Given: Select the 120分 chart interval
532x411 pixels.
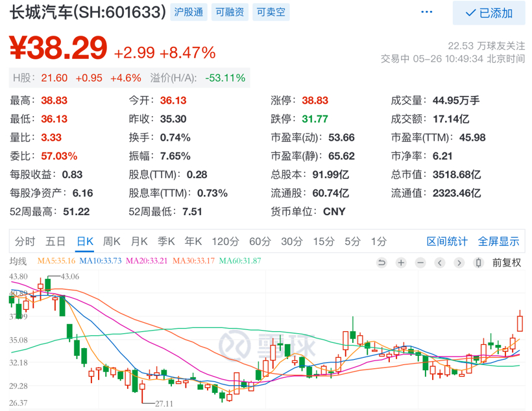Looking at the screenshot, I should [226, 241].
